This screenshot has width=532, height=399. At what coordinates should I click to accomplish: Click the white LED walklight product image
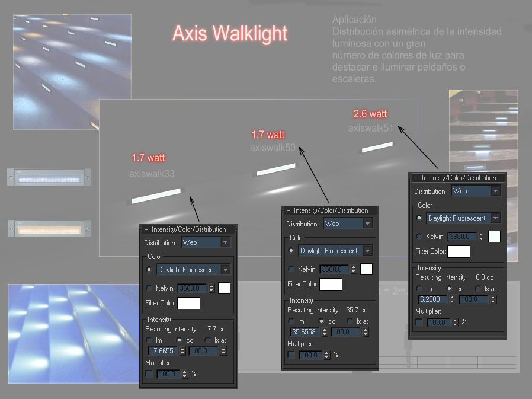49,177
